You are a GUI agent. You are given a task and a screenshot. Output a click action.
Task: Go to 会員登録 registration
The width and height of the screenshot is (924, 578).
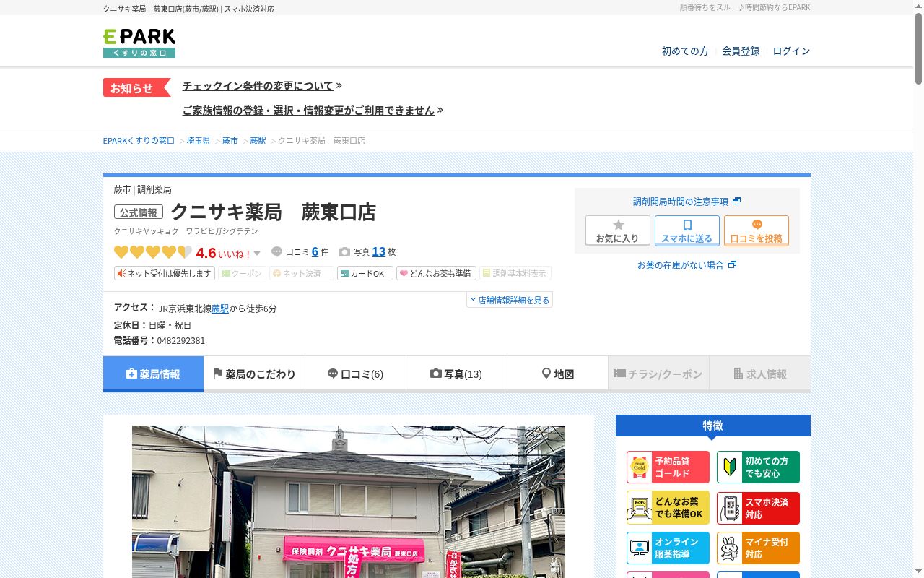pyautogui.click(x=741, y=51)
